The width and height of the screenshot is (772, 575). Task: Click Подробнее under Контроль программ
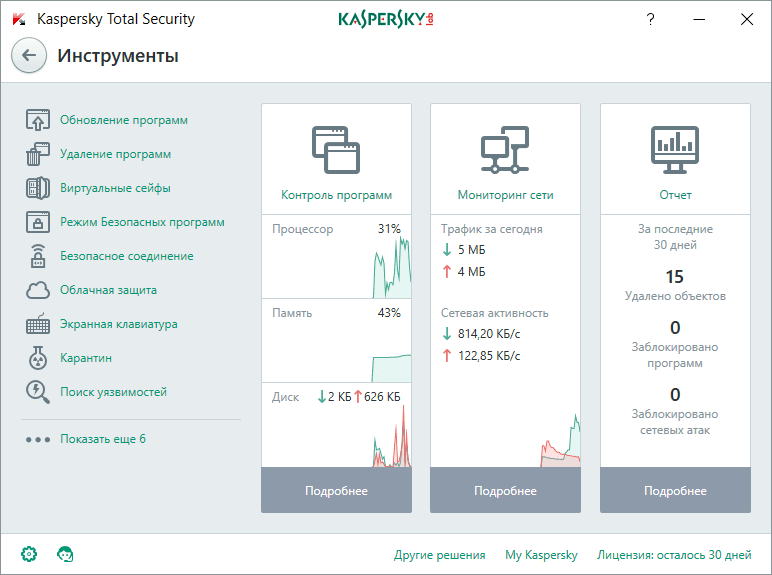point(336,490)
